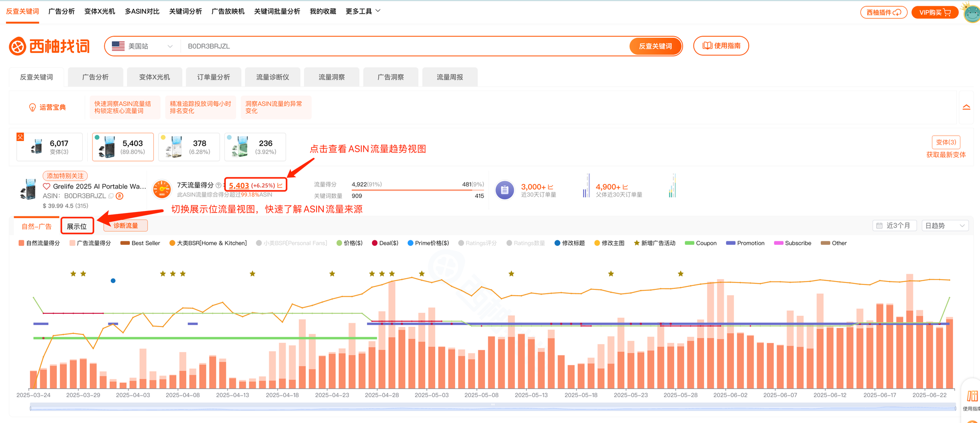
Task: Toggle Other legend color
Action: 825,243
